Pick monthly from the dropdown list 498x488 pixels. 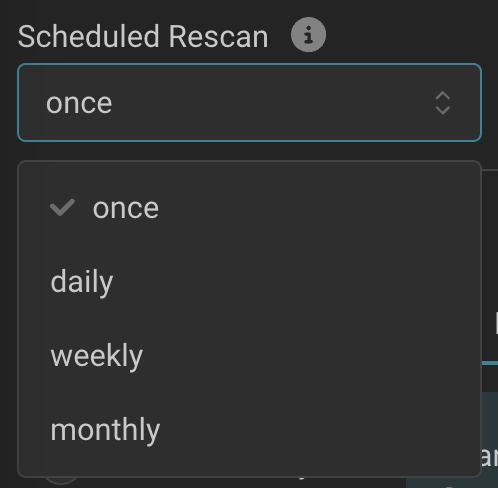point(249,430)
